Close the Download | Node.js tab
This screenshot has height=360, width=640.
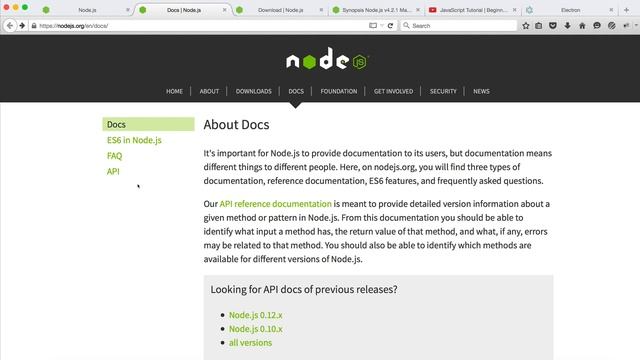point(321,10)
